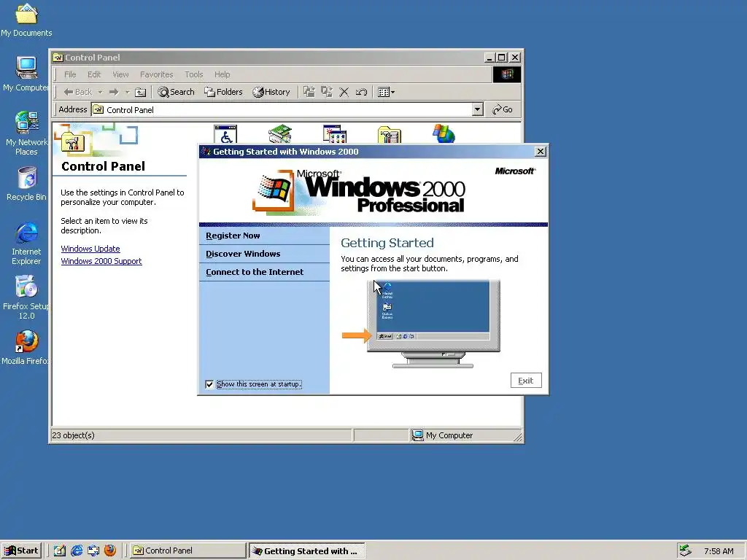Launch Internet Explorer from quick launch
747x560 pixels.
click(x=76, y=551)
